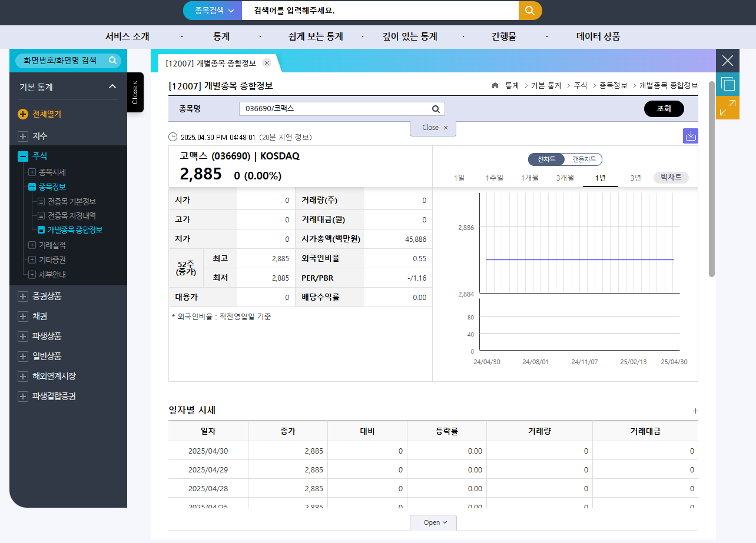Select the 3년 chart period
The width and height of the screenshot is (756, 543).
[636, 178]
